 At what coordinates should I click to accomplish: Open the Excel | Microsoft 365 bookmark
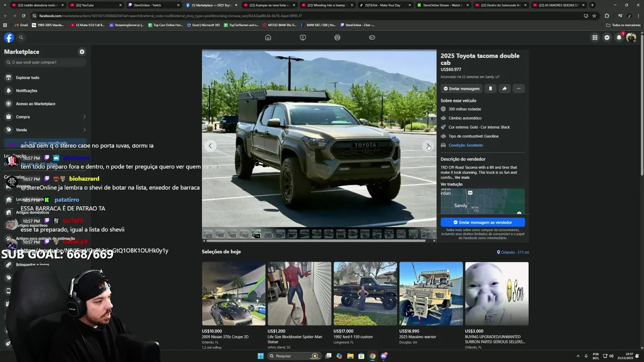click(x=203, y=25)
